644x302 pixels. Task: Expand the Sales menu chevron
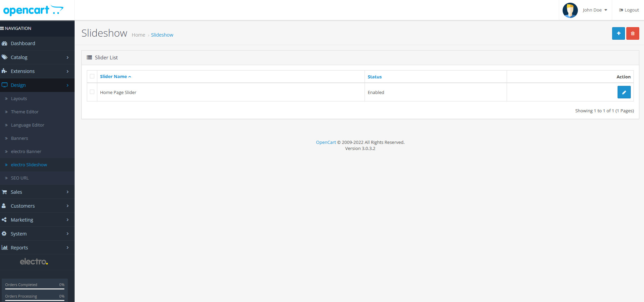click(67, 192)
